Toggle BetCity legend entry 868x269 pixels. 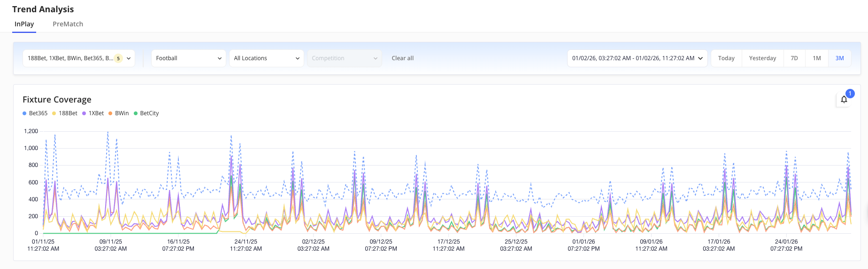(x=146, y=113)
